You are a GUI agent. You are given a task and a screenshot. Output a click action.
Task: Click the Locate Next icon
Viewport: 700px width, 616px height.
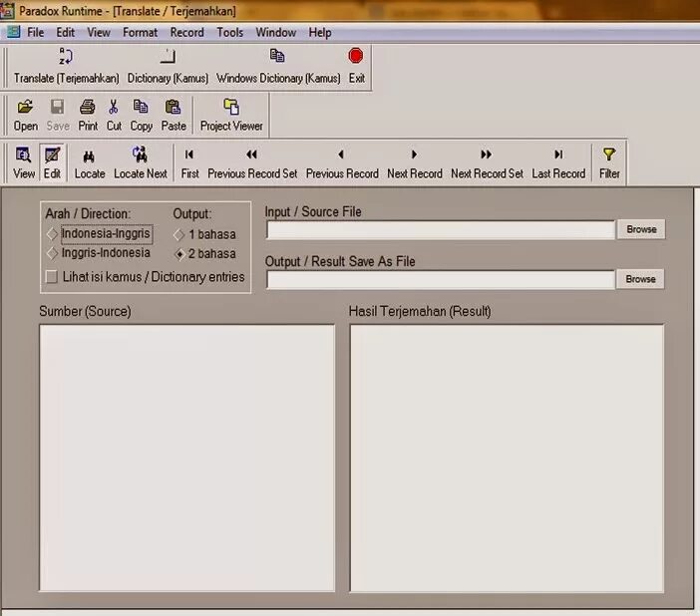(140, 154)
